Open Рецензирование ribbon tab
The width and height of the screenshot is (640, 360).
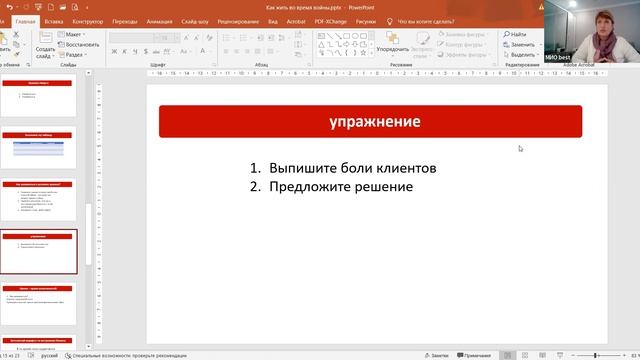238,22
